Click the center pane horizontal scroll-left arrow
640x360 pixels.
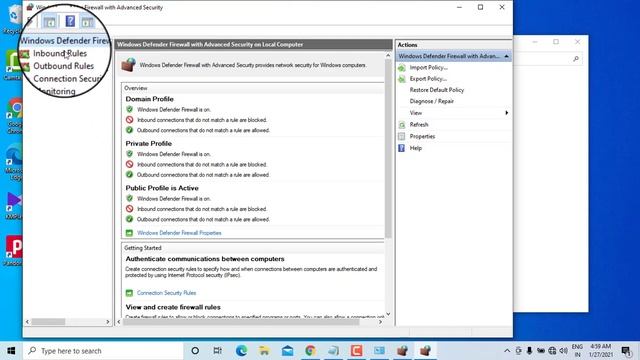[119, 322]
